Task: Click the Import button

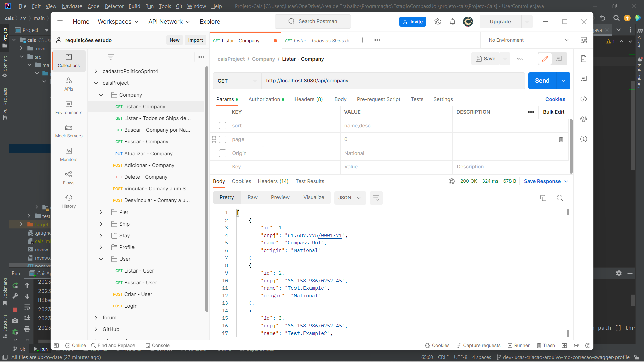Action: 195,40
